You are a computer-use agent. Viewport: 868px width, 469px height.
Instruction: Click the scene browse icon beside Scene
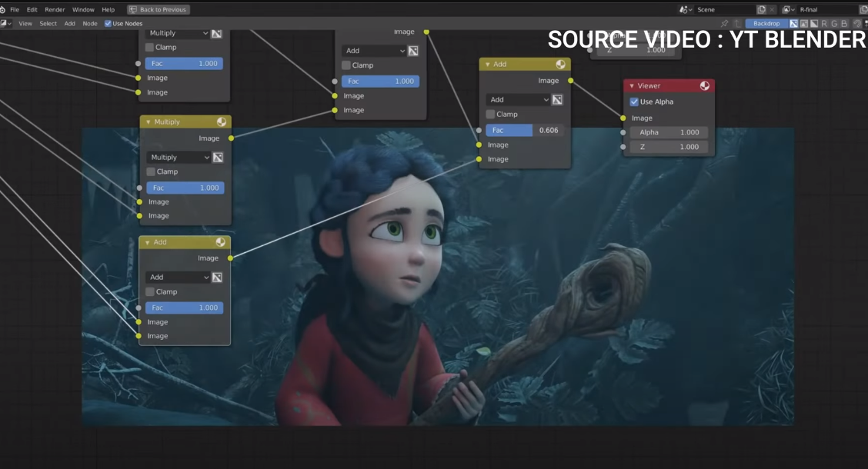pos(686,9)
